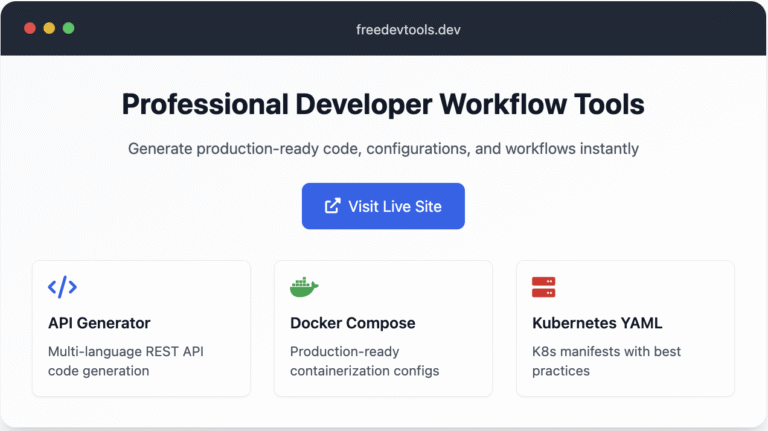Click the red Kubernetes server stack icon

[543, 288]
